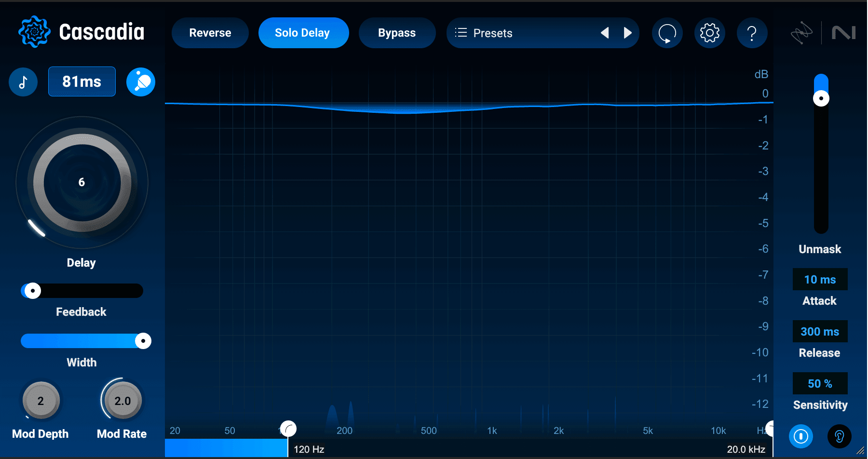Click the Cascadia flower logo icon
Image resolution: width=868 pixels, height=459 pixels.
[x=34, y=32]
